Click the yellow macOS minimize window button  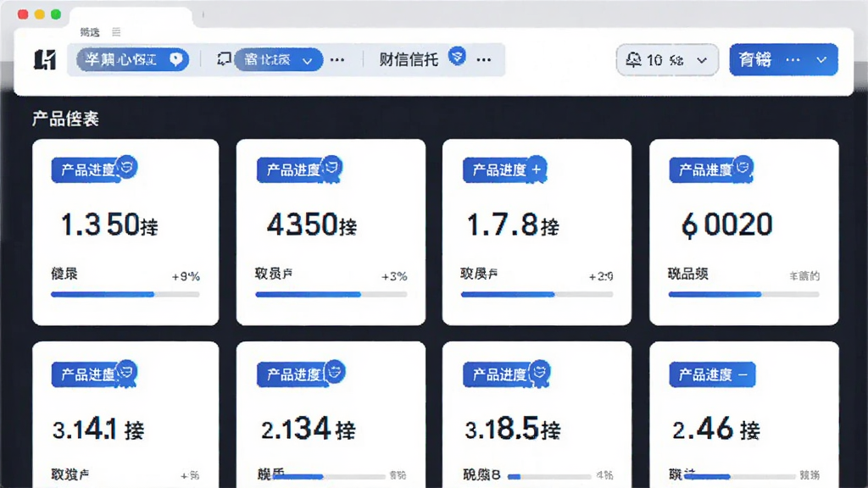(x=39, y=14)
